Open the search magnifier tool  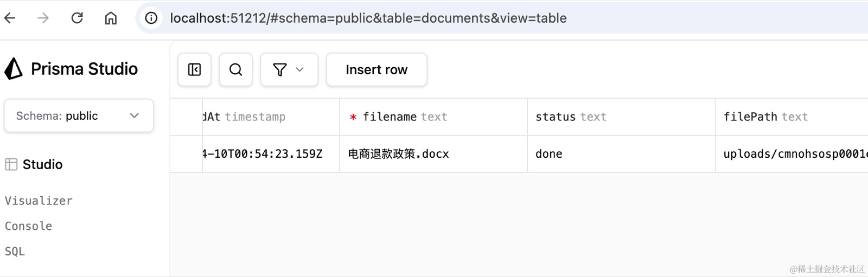[235, 69]
